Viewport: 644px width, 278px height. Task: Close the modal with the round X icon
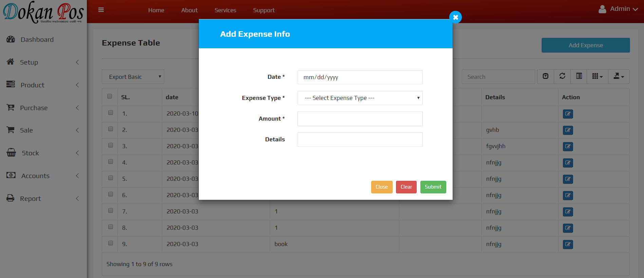pos(455,17)
